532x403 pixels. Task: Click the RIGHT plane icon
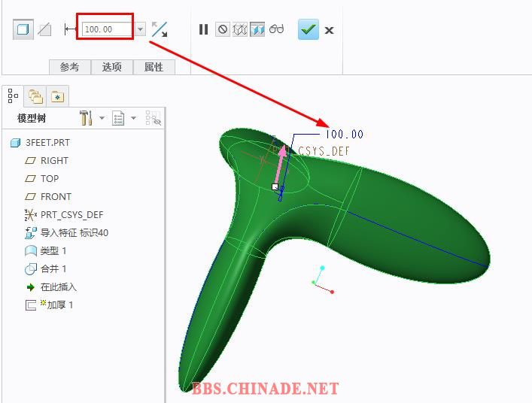31,161
